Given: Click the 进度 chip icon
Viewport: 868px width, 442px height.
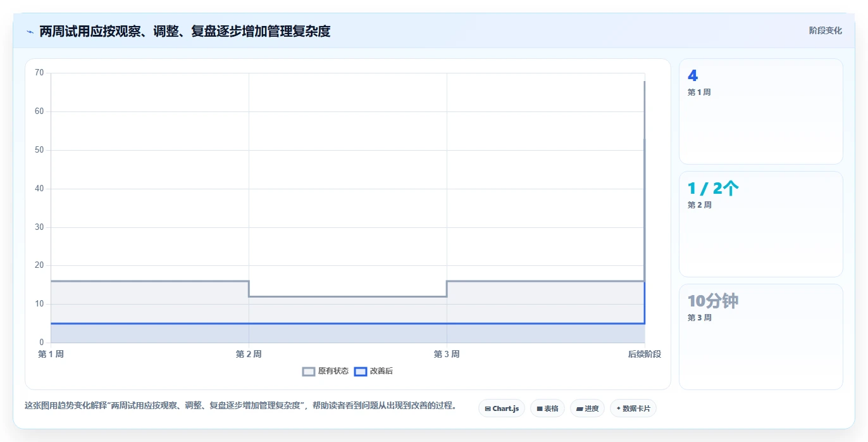Looking at the screenshot, I should (580, 409).
